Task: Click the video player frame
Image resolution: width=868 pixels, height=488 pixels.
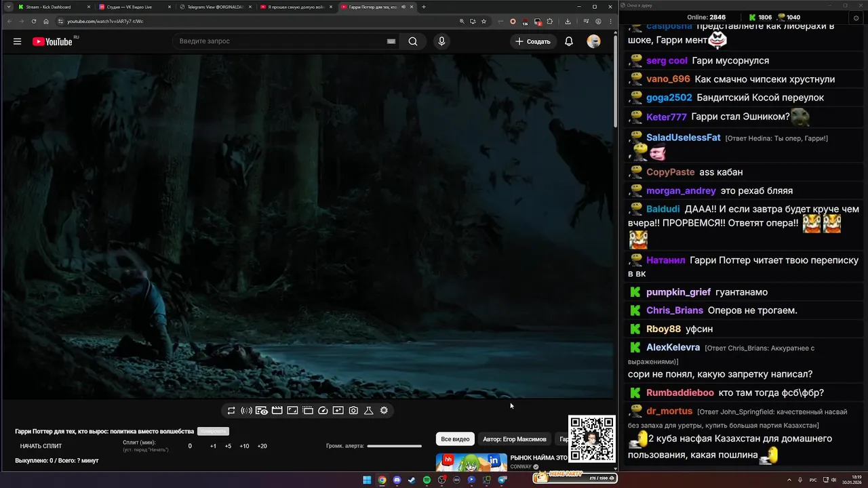Action: [308, 226]
